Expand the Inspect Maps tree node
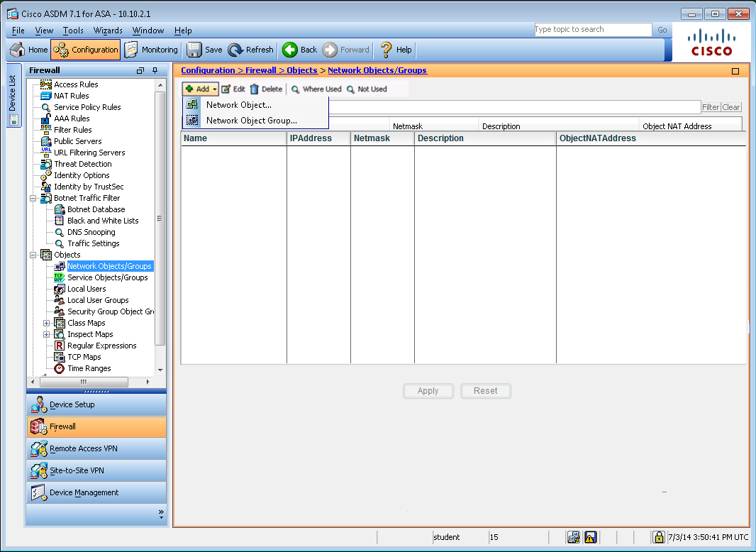The image size is (756, 552). (47, 334)
